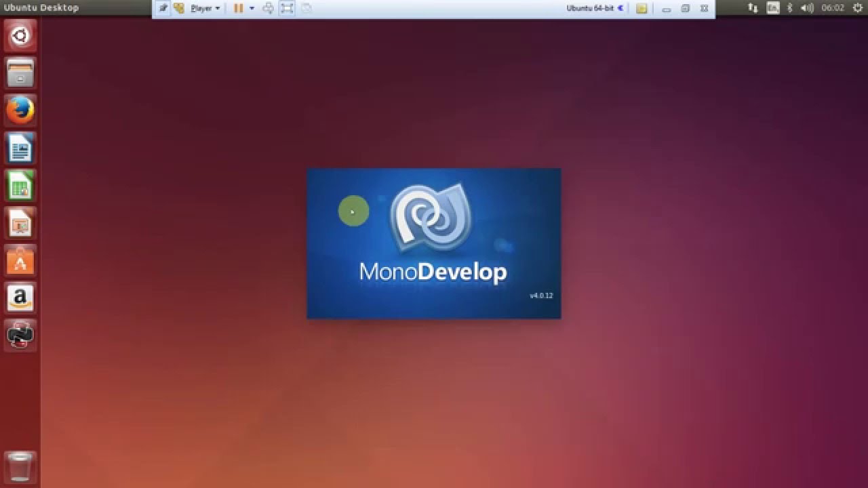Click the VMware Player icon next to pin
The width and height of the screenshot is (868, 488).
pos(179,8)
